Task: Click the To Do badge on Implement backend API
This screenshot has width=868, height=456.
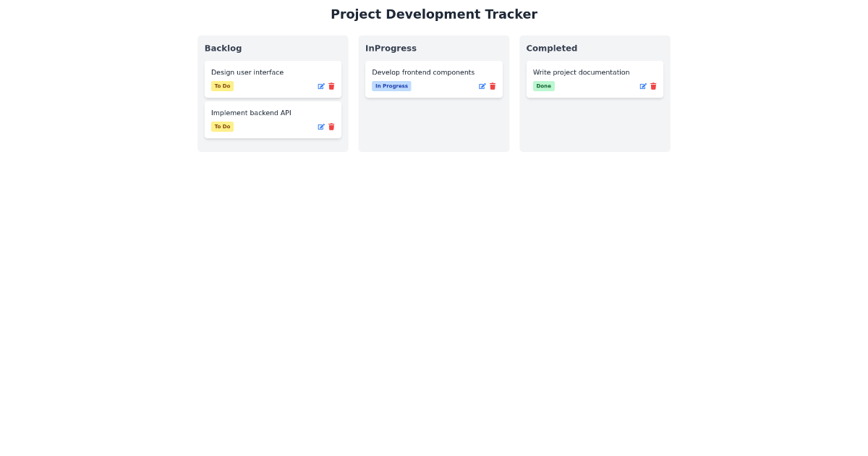Action: point(222,126)
